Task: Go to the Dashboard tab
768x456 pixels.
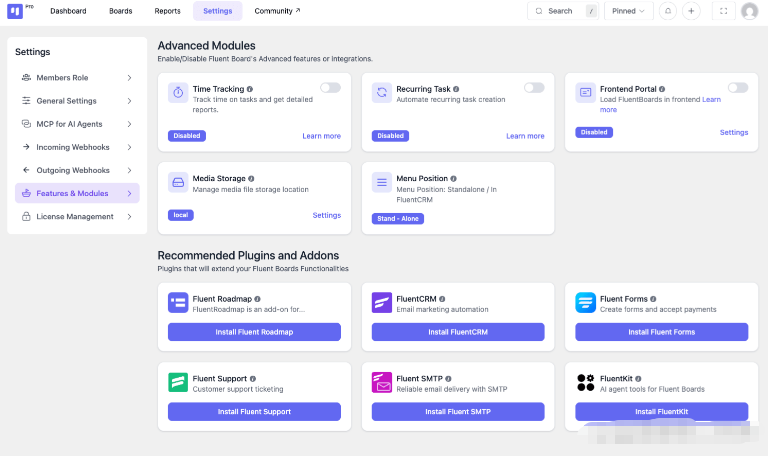Action: click(x=68, y=11)
